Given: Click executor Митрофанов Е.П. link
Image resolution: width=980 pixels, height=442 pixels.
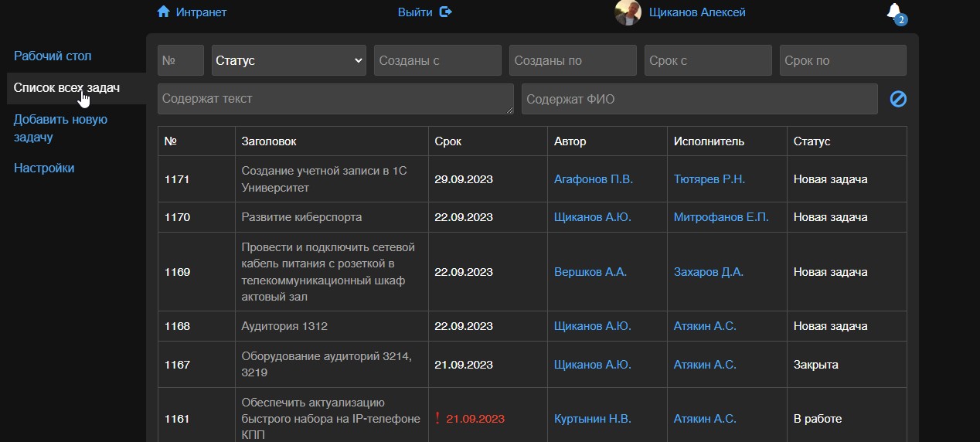Looking at the screenshot, I should (x=720, y=217).
